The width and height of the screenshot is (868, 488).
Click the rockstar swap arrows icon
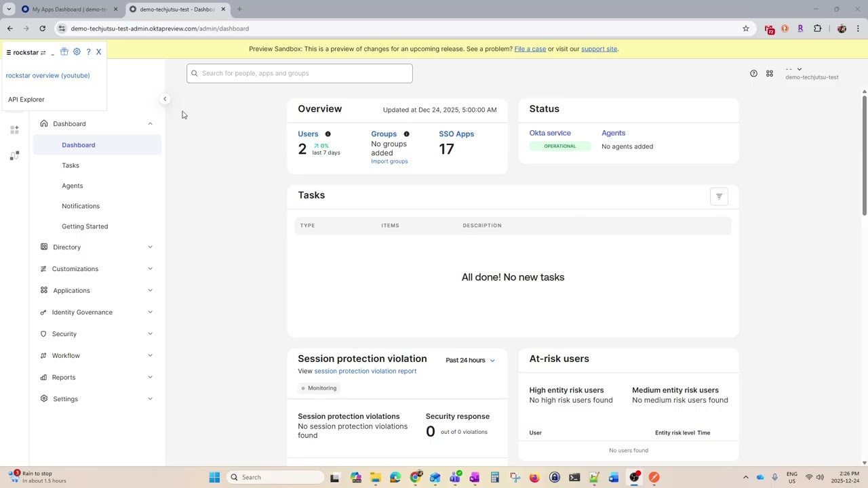[43, 52]
